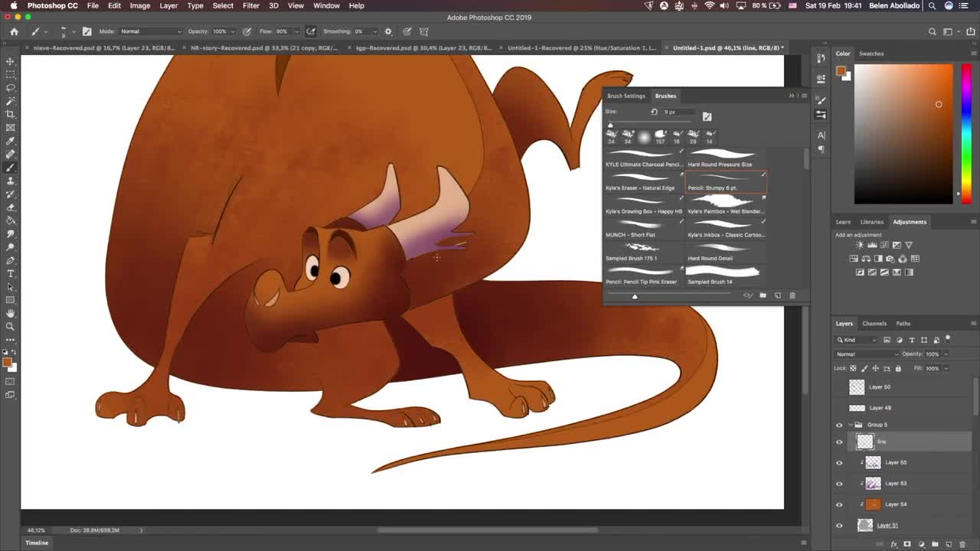Select the Lasso tool
The height and width of the screenshot is (551, 980).
pyautogui.click(x=10, y=87)
